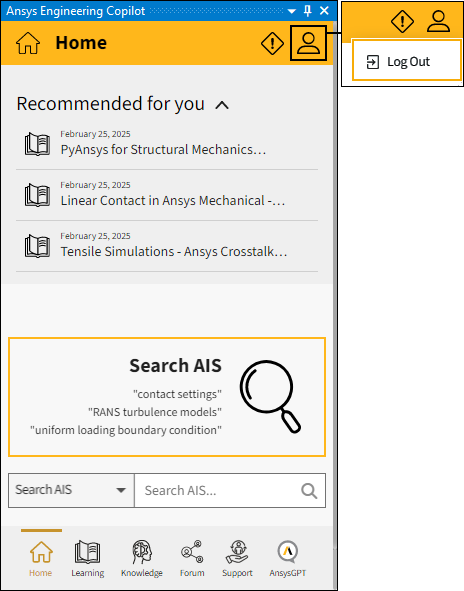
Task: Launch AnsysGPT from bottom navigation
Action: pyautogui.click(x=288, y=559)
